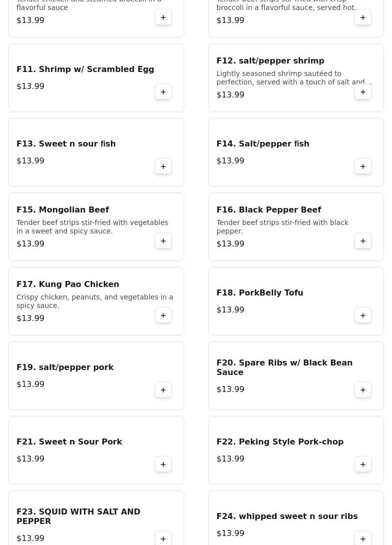Add F21 Sweet n Sour Pork
The height and width of the screenshot is (545, 392).
(x=163, y=464)
